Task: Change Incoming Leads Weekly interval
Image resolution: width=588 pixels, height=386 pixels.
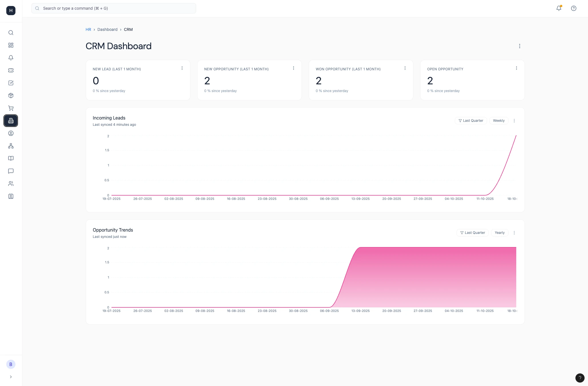Action: pos(499,121)
